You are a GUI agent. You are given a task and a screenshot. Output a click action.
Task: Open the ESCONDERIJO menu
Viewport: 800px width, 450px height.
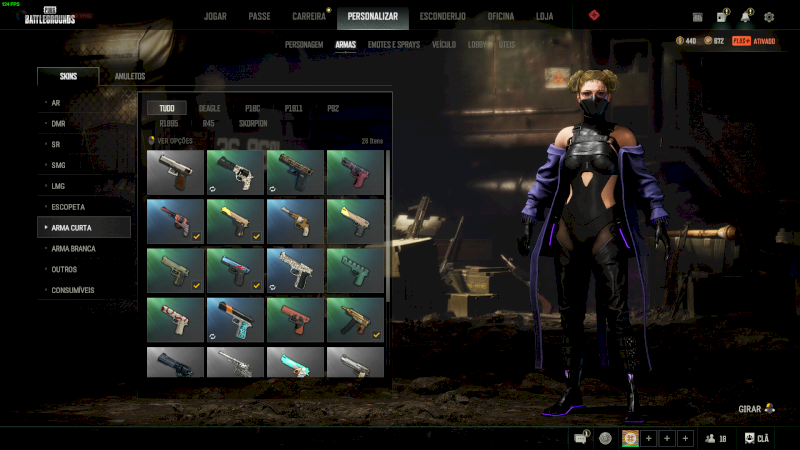pyautogui.click(x=442, y=16)
